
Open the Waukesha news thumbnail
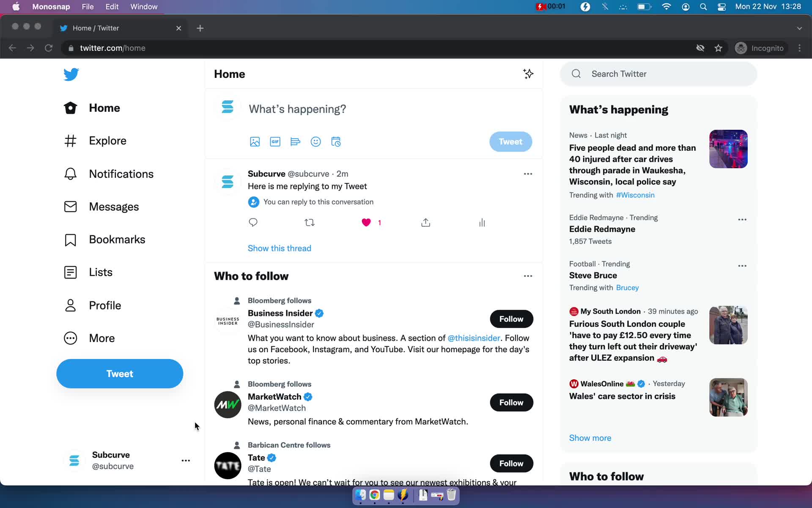click(x=728, y=149)
